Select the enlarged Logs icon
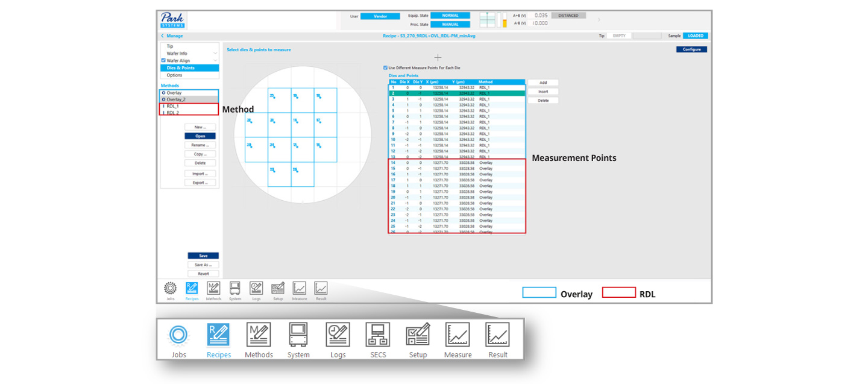 [x=338, y=335]
